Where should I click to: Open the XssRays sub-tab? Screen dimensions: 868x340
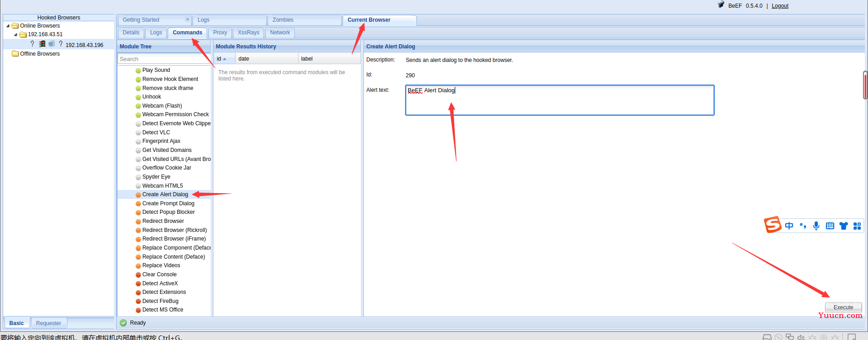point(249,33)
